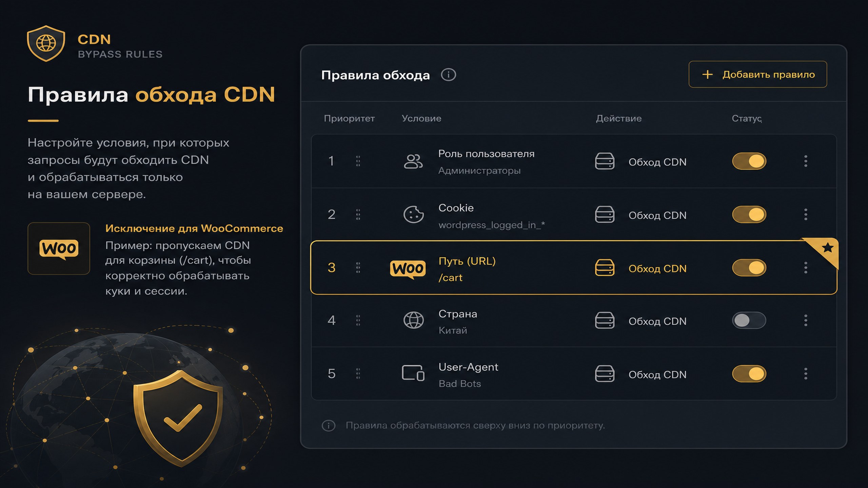Viewport: 868px width, 488px height.
Task: Click the cookie icon in rule 2
Action: [x=413, y=215]
